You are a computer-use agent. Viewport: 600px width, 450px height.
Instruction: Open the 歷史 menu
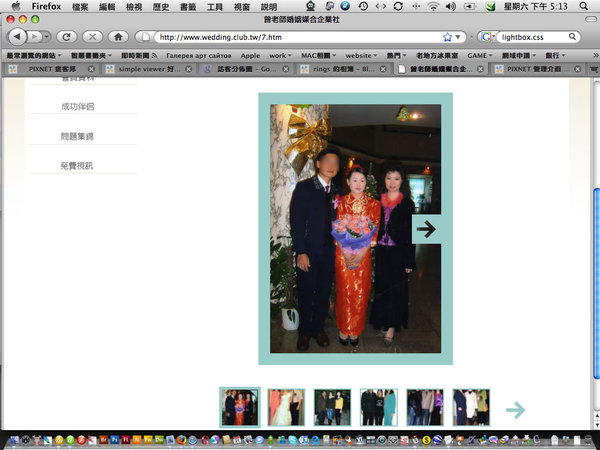[161, 7]
